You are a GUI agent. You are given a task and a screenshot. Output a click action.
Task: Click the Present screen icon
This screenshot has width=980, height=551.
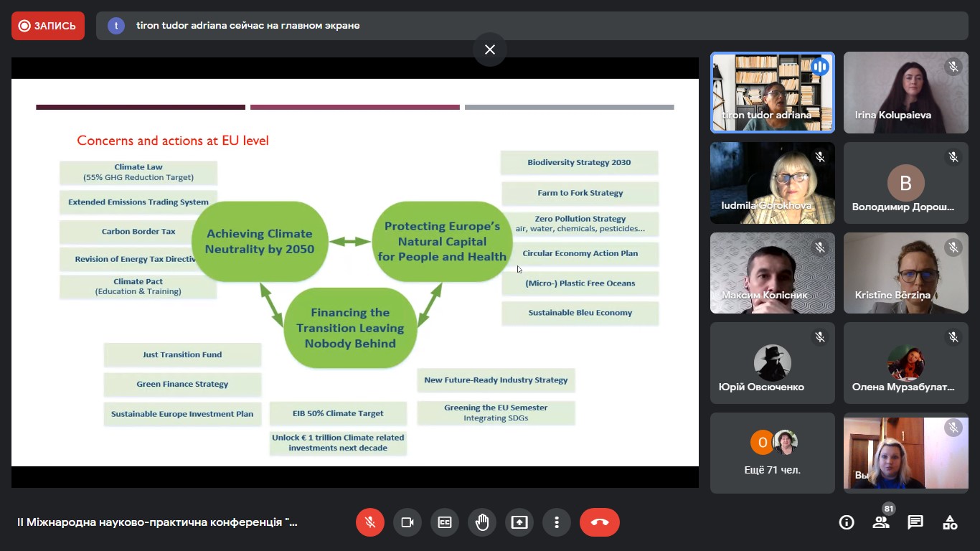(519, 522)
